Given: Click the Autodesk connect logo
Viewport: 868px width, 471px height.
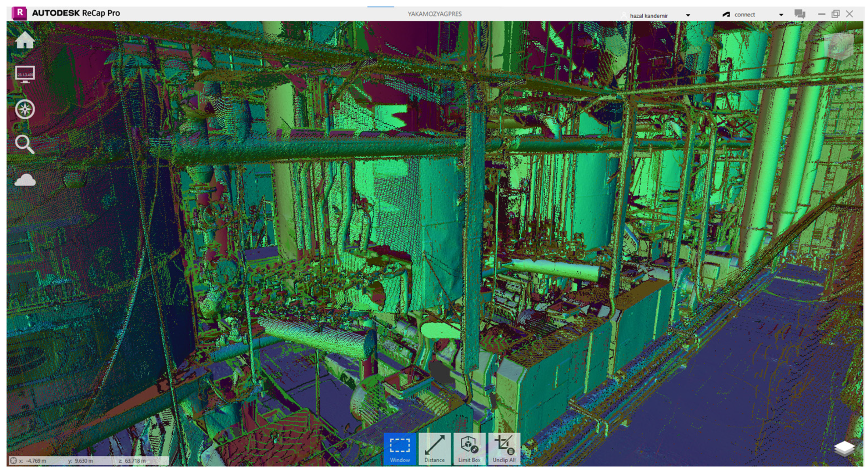Looking at the screenshot, I should pyautogui.click(x=726, y=15).
